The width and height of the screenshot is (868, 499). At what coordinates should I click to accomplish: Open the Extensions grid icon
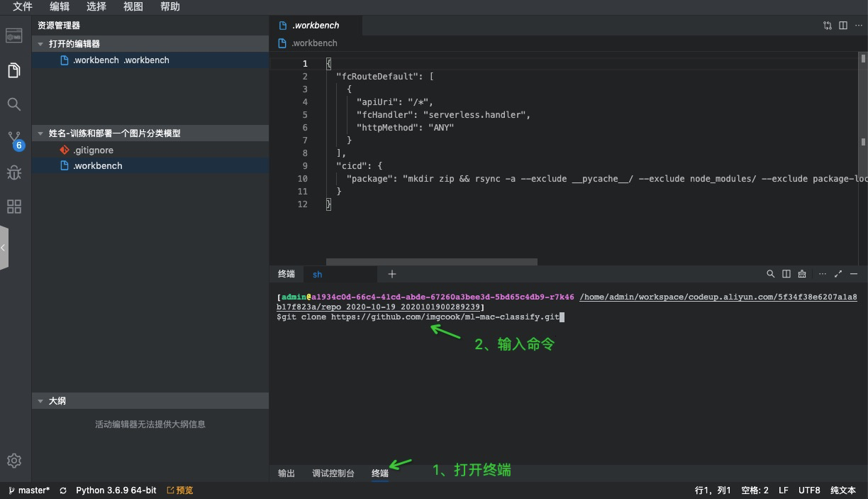(x=13, y=207)
